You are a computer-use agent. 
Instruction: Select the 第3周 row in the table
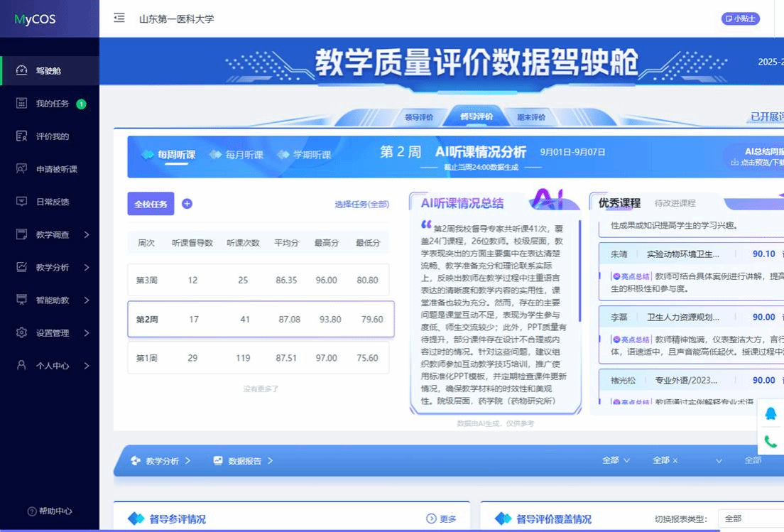(258, 280)
